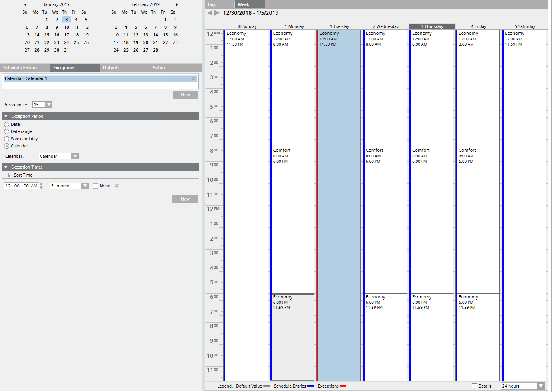Select the Week and day radio button
This screenshot has height=392, width=552.
pyautogui.click(x=6, y=139)
